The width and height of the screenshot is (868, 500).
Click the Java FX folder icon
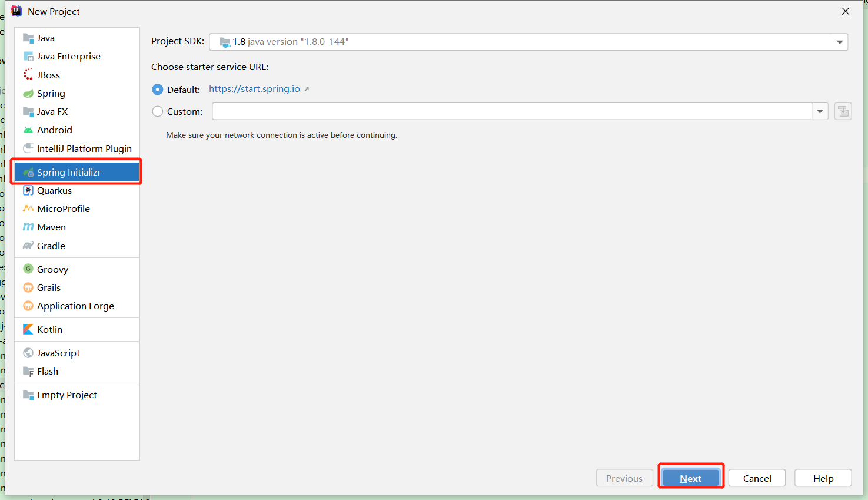28,112
